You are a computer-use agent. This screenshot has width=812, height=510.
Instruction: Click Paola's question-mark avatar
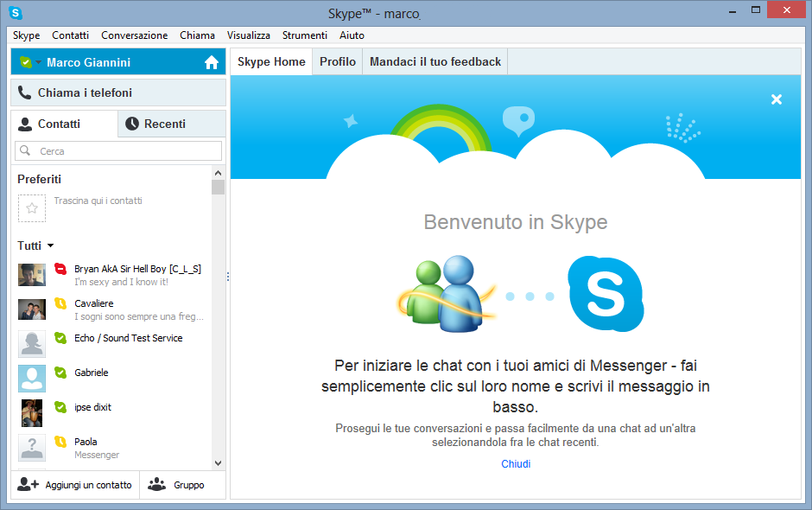(32, 448)
